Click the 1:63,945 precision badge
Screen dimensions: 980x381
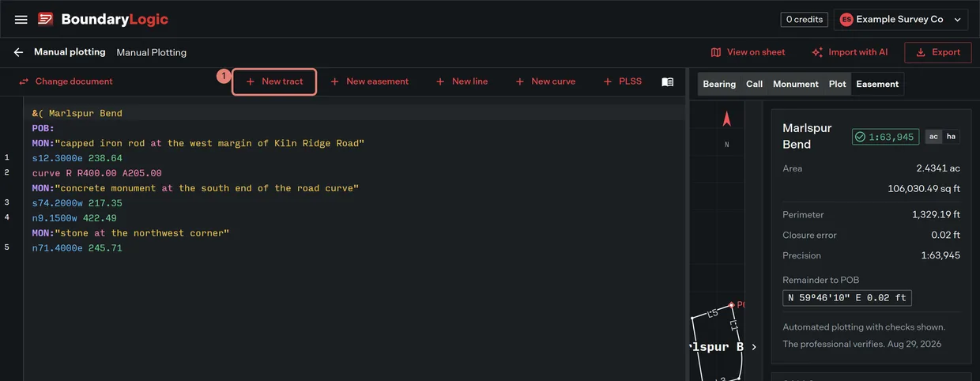pos(885,137)
